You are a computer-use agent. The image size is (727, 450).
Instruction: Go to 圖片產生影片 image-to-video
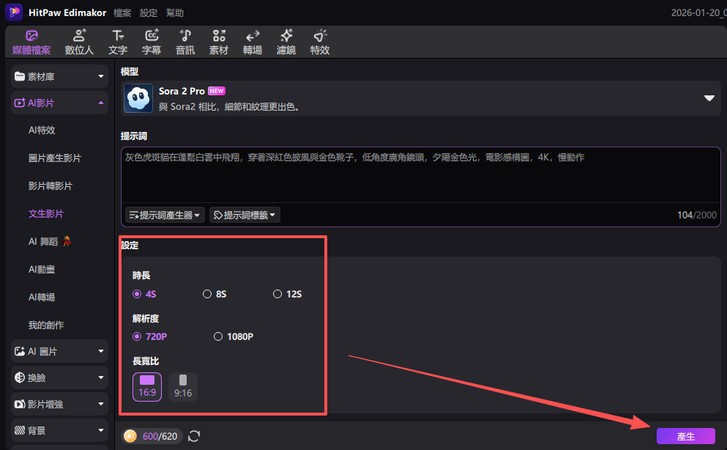coord(55,158)
